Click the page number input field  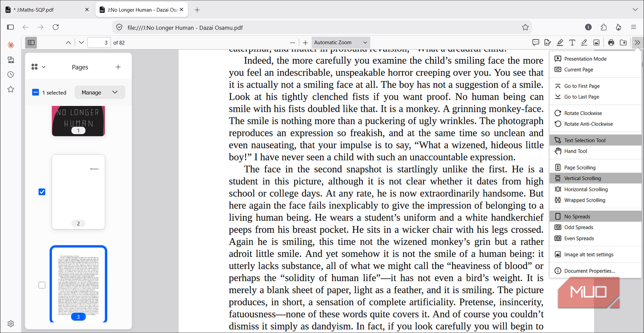pos(99,43)
